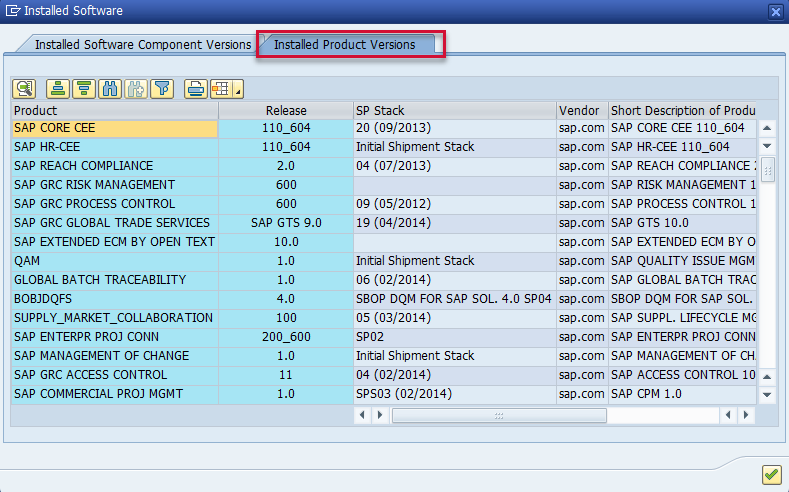Viewport: 789px width, 492px height.
Task: Click the Find Next binoculars-plus icon
Action: (136, 89)
